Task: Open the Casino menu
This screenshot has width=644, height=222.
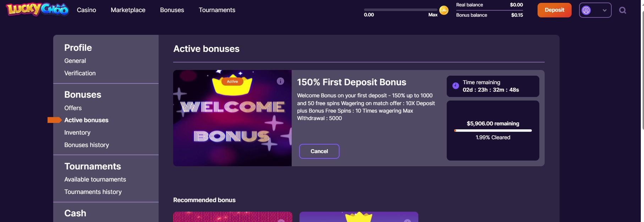Action: [x=87, y=10]
